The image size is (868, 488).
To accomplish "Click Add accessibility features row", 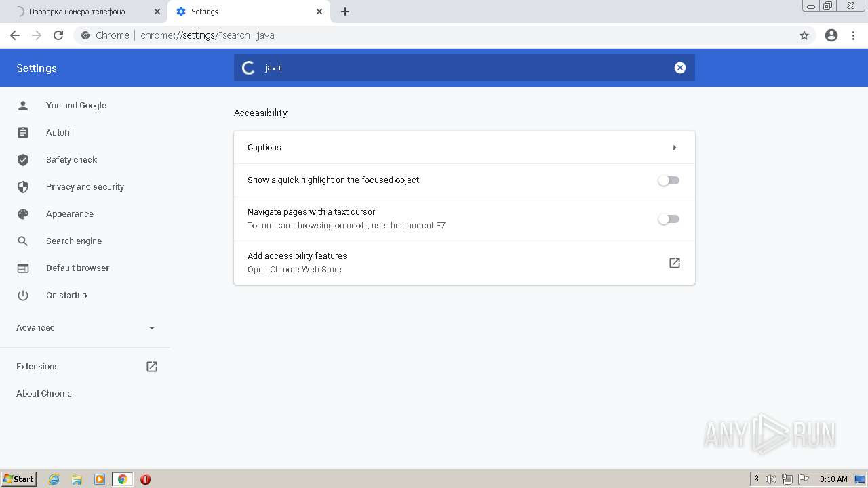I will click(465, 263).
